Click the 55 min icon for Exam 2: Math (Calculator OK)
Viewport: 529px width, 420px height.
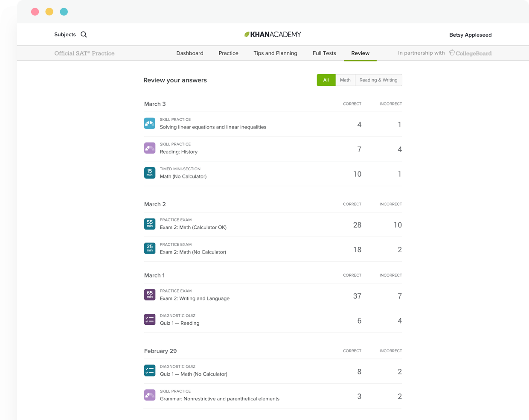click(x=150, y=224)
